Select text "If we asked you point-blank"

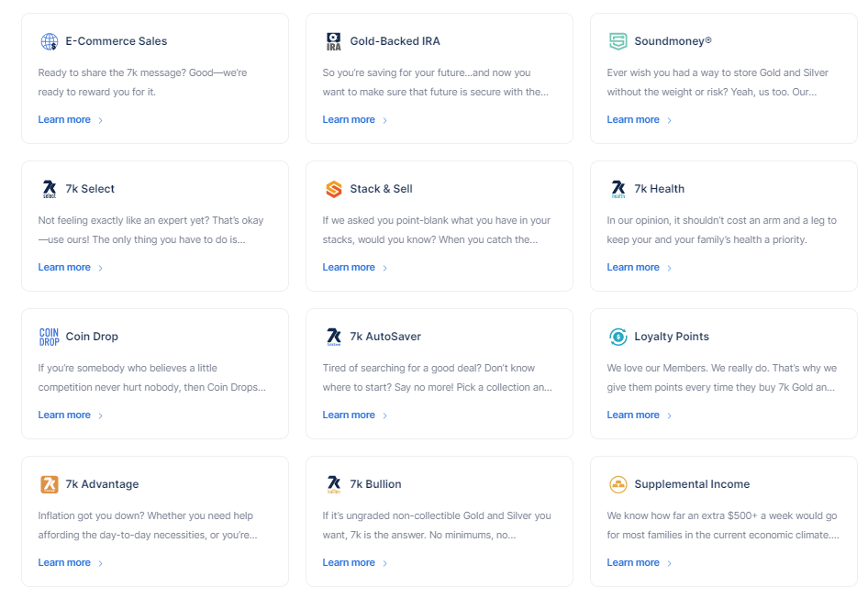tap(385, 221)
